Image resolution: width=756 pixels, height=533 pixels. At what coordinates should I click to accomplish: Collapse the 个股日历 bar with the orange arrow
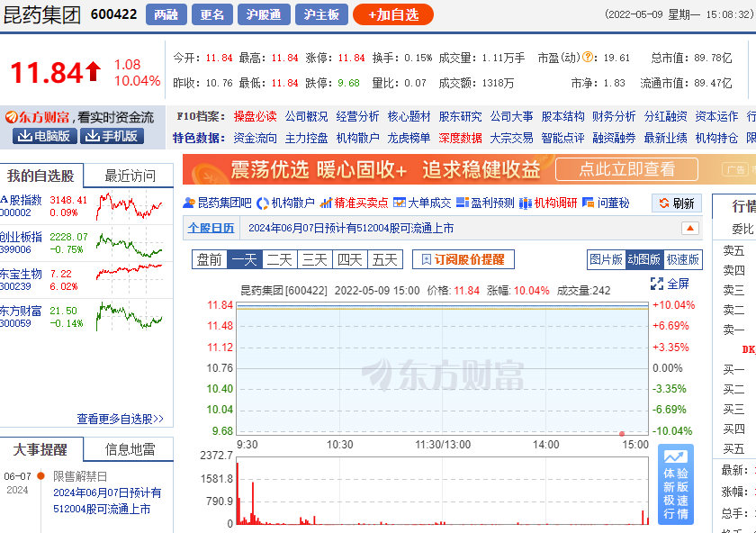[690, 228]
